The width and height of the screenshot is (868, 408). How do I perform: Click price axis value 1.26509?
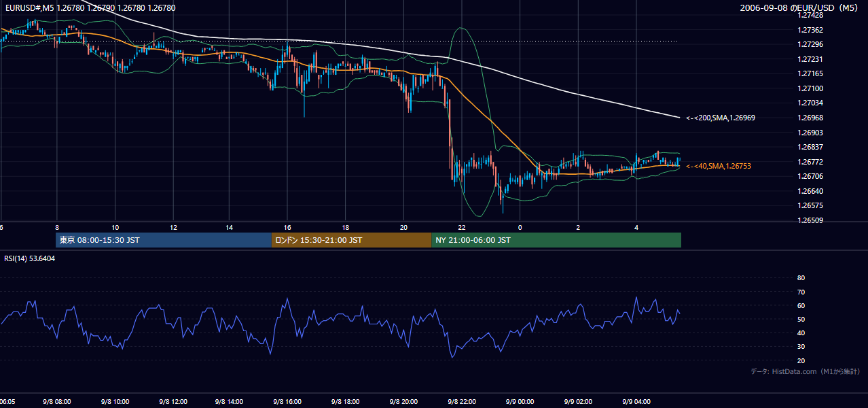point(810,220)
